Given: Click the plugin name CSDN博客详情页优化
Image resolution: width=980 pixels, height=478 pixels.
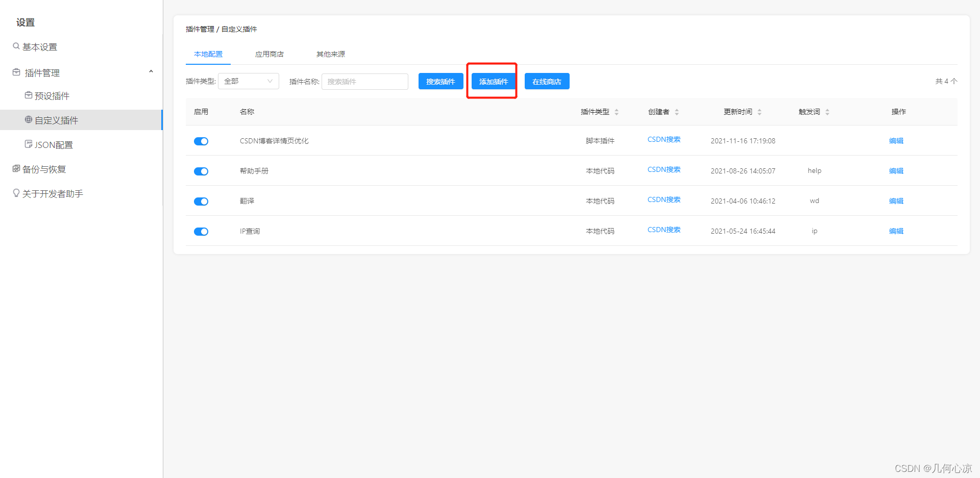Looking at the screenshot, I should coord(274,141).
